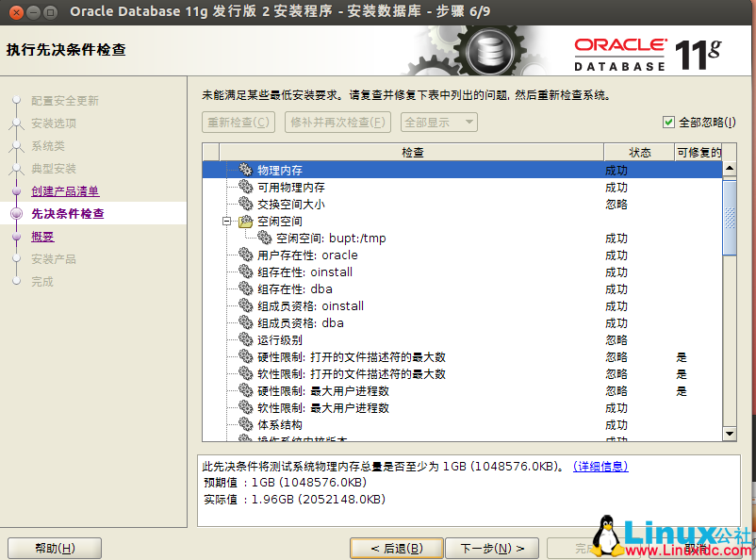Click gear icon beside 软性限制: 最大用户进程数
The height and width of the screenshot is (560, 756).
tap(245, 407)
